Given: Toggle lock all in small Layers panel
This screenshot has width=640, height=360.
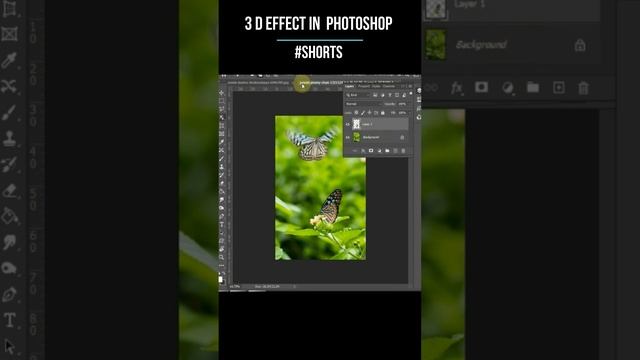Looking at the screenshot, I should click(x=383, y=113).
